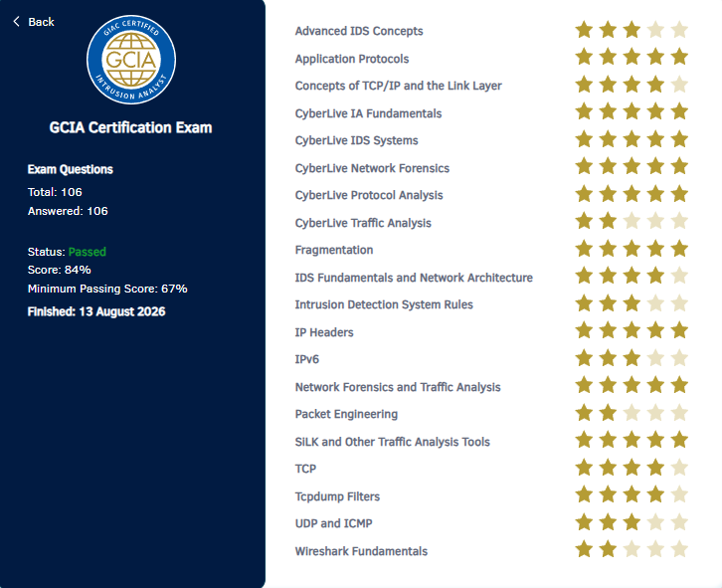
Task: Click second star of CyberLive IDS Systems
Action: click(x=608, y=139)
